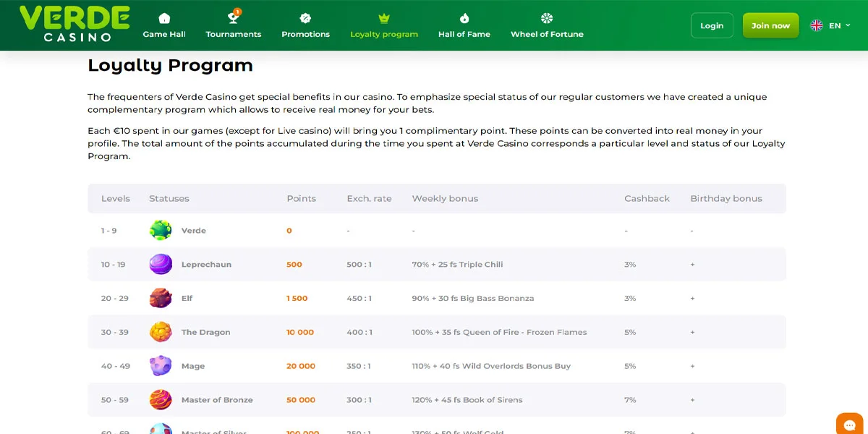Click the Weekly bonus column header
This screenshot has width=868, height=434.
(x=445, y=198)
